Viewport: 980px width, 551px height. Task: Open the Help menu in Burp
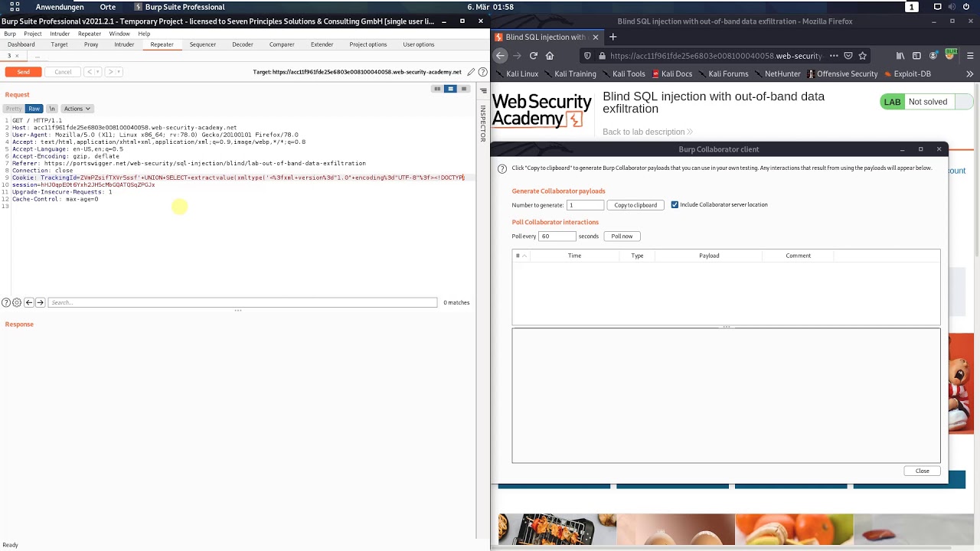pyautogui.click(x=144, y=34)
